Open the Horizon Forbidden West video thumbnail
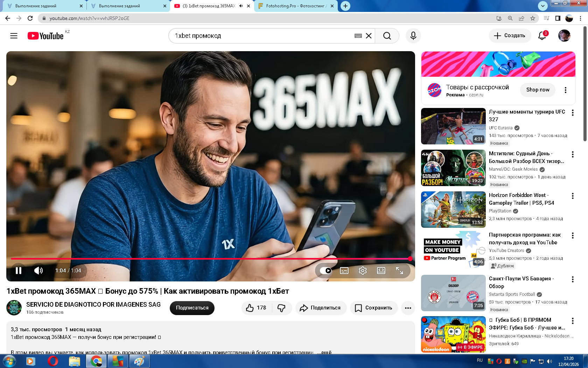Viewport: 588px width, 368px height. [453, 210]
